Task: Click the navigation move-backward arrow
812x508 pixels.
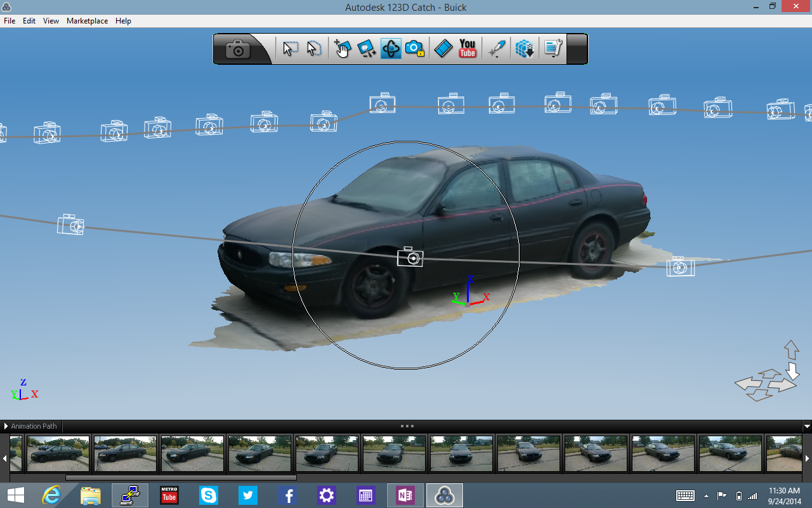Action: click(x=758, y=395)
